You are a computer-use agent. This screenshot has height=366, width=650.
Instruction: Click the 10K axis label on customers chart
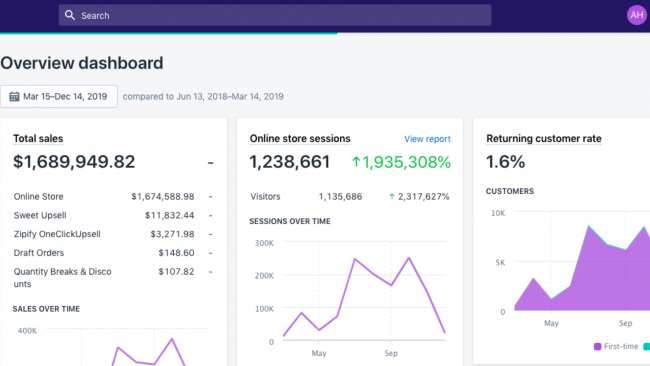coord(498,213)
